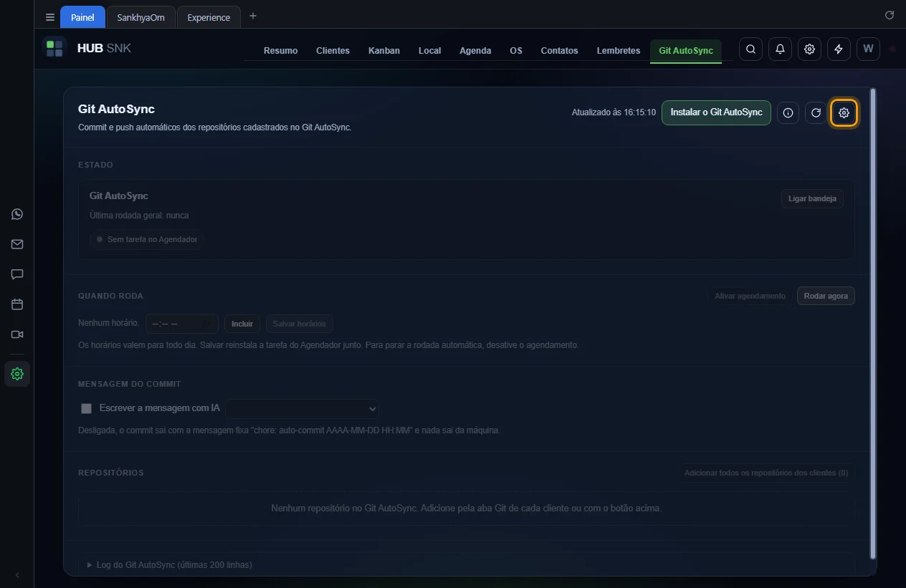Image resolution: width=906 pixels, height=588 pixels.
Task: Go to Clientes section
Action: click(x=333, y=50)
